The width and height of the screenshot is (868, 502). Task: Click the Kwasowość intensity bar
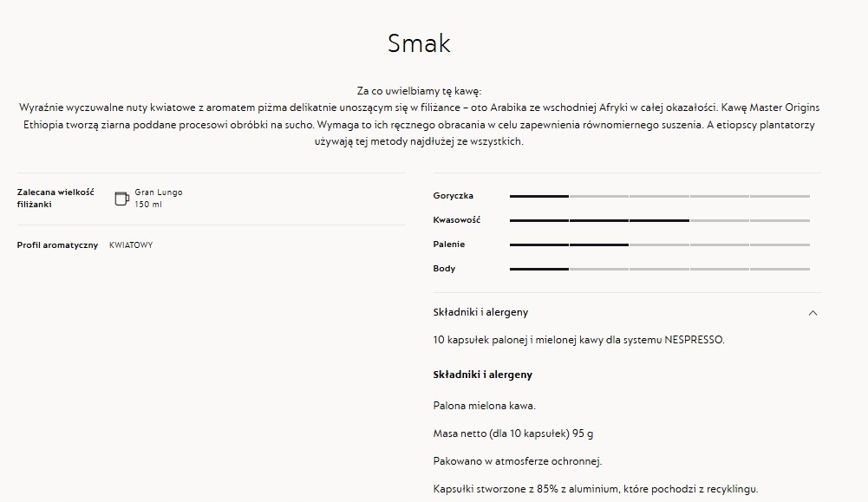(x=659, y=221)
